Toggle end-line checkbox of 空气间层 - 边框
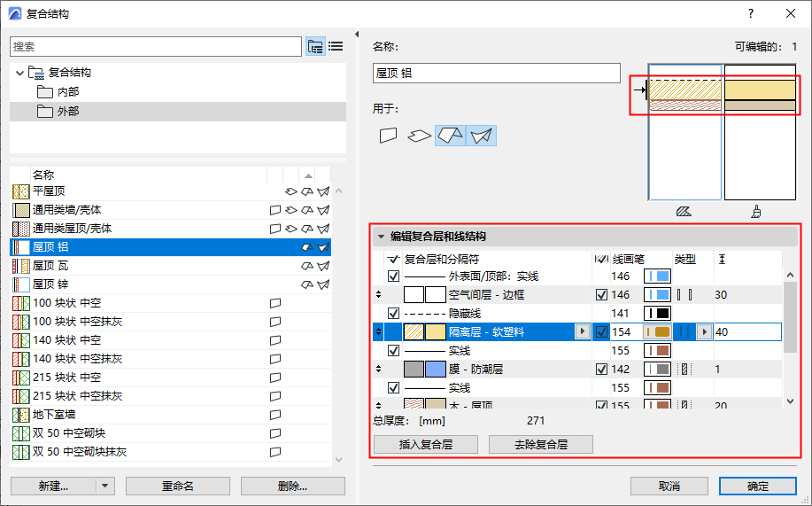812x506 pixels. (x=601, y=295)
